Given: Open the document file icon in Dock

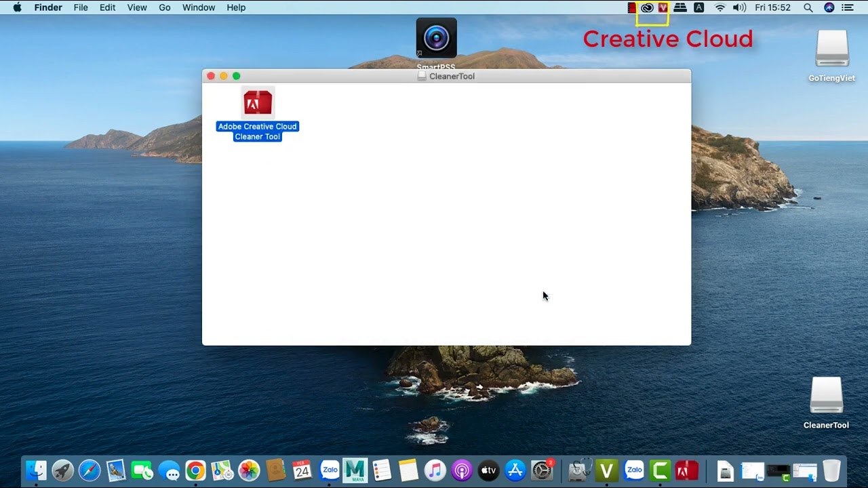Looking at the screenshot, I should pyautogui.click(x=725, y=470).
